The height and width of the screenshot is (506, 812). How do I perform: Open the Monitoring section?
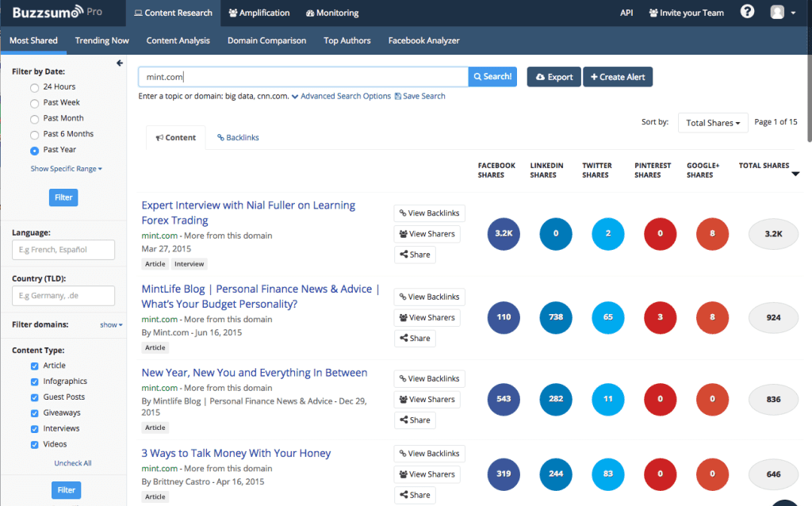[331, 13]
